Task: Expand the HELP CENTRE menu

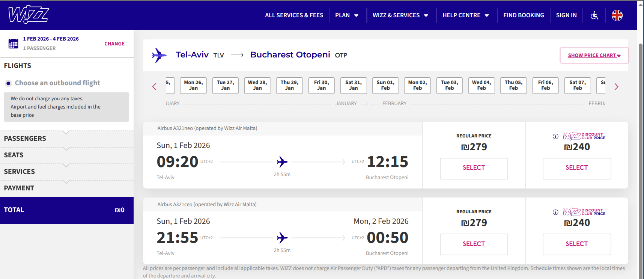Action: pyautogui.click(x=465, y=15)
